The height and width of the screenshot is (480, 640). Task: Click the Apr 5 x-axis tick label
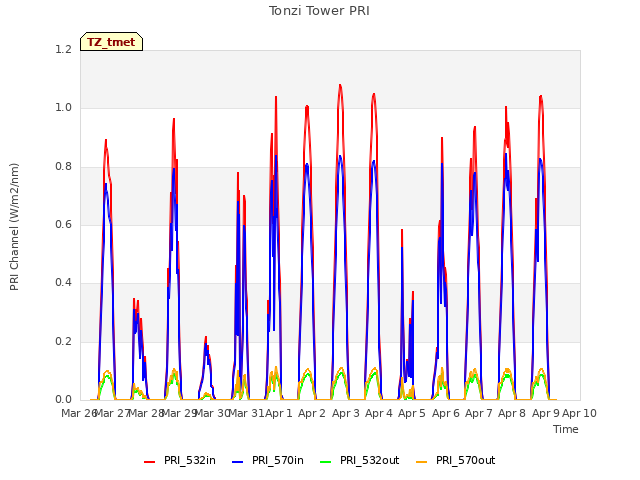[x=412, y=413]
